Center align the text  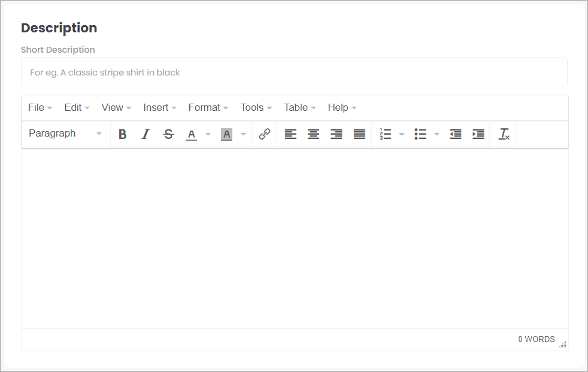(x=313, y=134)
